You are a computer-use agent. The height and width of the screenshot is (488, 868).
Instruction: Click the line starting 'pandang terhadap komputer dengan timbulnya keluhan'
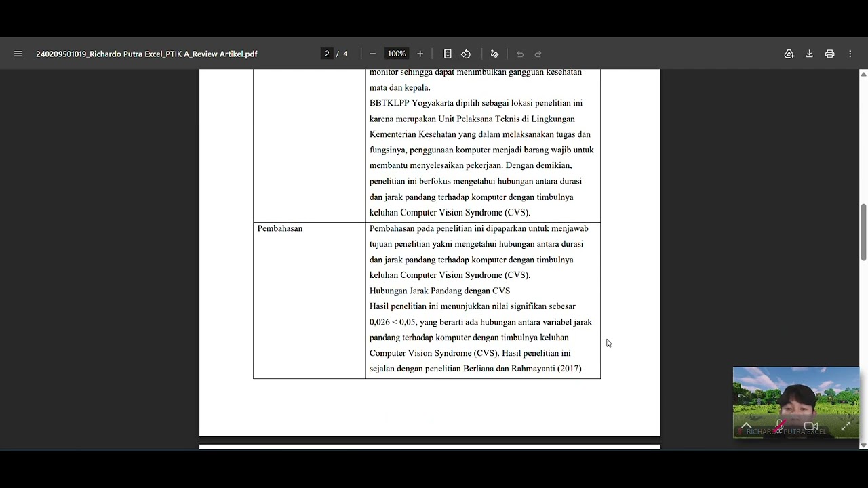tap(469, 338)
